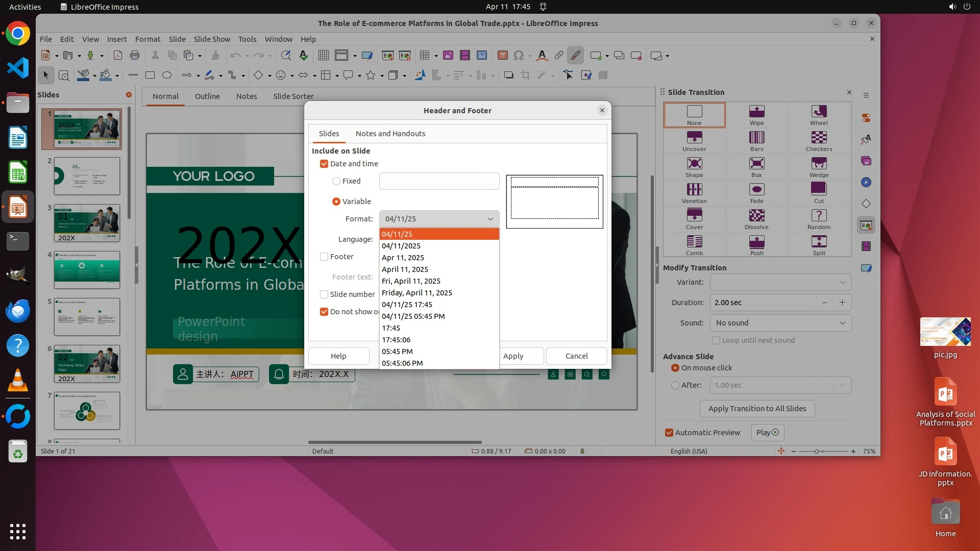Switch to Notes and Handouts tab
Viewport: 980px width, 551px height.
tap(390, 134)
